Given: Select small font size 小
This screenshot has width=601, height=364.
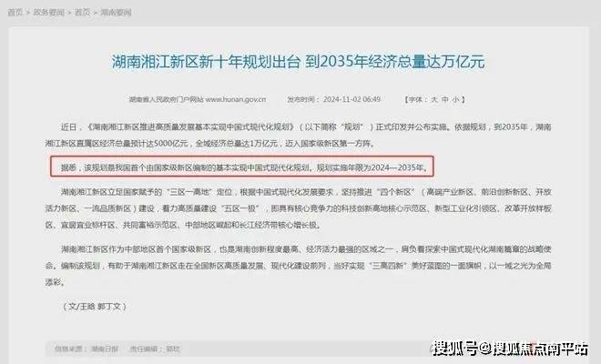Looking at the screenshot, I should tap(455, 99).
